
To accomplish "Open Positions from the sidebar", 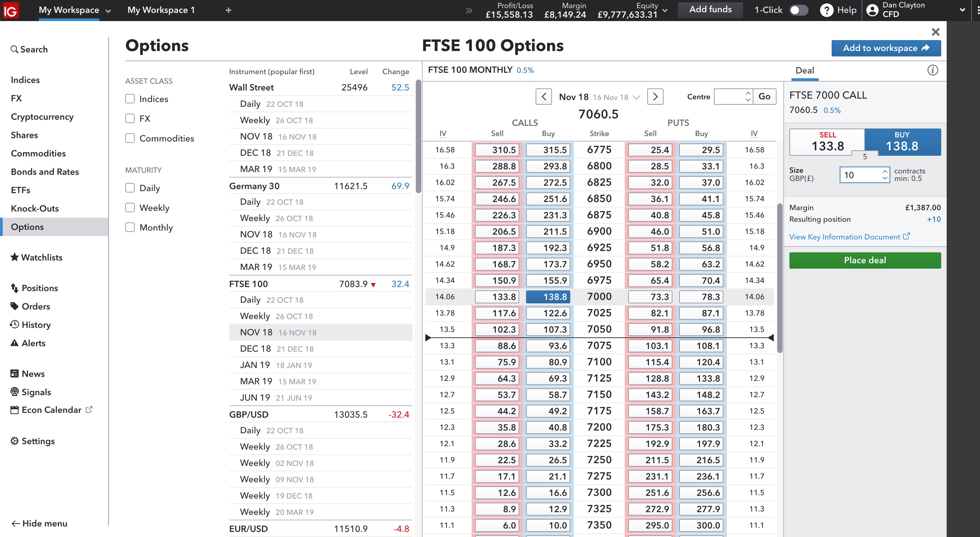I will (35, 288).
